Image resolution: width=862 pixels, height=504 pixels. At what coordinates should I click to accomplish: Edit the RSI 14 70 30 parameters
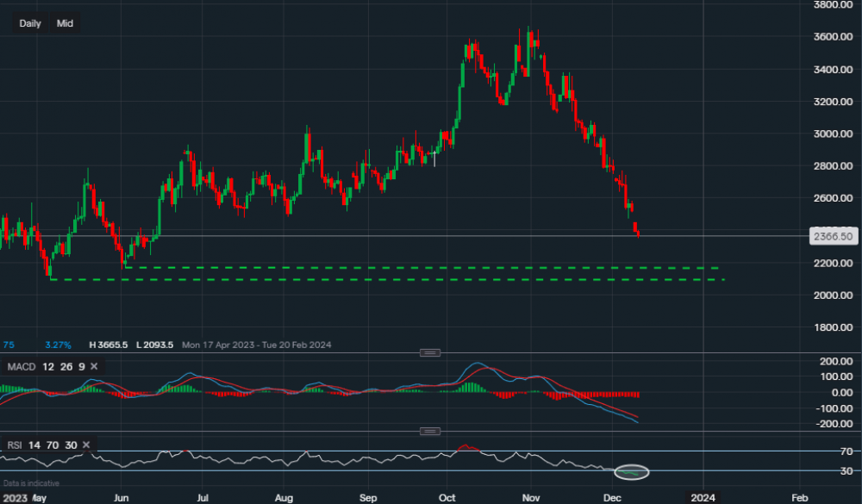pos(53,445)
